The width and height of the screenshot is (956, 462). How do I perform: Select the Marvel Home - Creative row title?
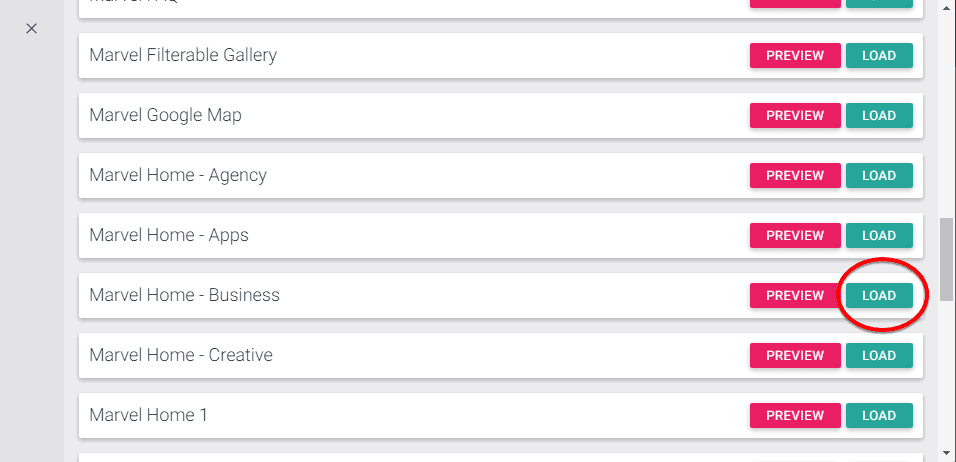(181, 356)
